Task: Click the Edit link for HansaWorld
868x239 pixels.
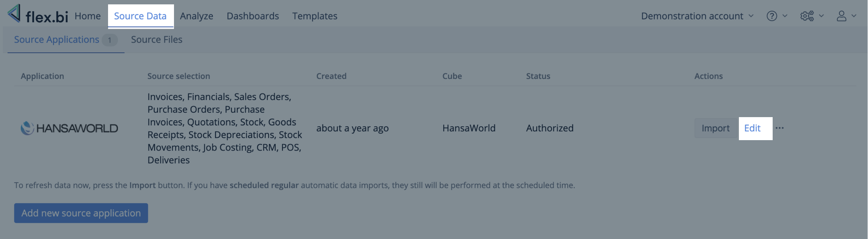Action: click(752, 128)
